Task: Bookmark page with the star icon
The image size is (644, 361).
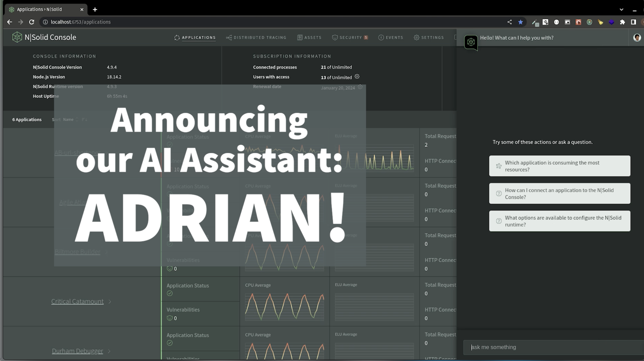Action: point(521,22)
